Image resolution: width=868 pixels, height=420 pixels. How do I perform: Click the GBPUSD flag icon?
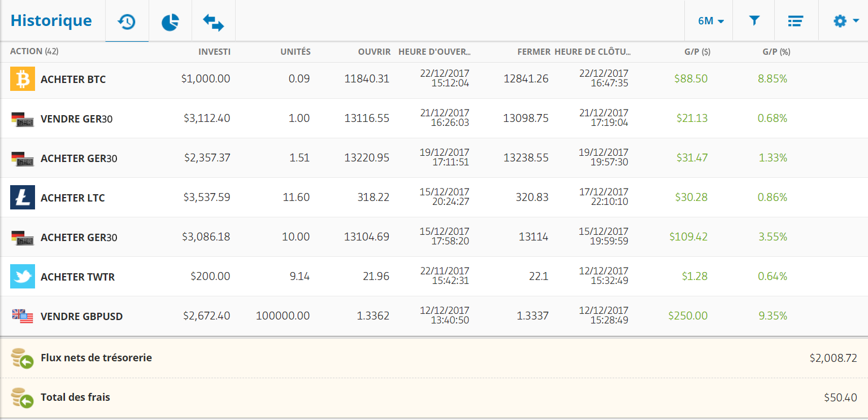pyautogui.click(x=23, y=316)
